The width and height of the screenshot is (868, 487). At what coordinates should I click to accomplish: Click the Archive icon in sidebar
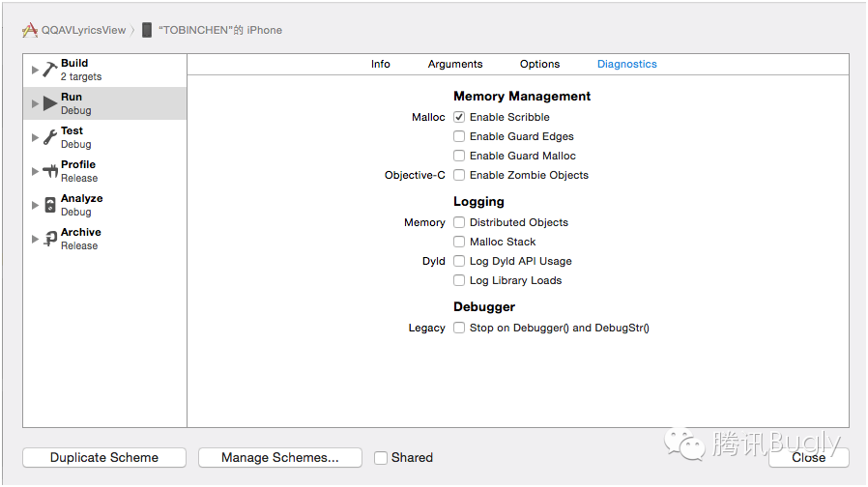50,239
